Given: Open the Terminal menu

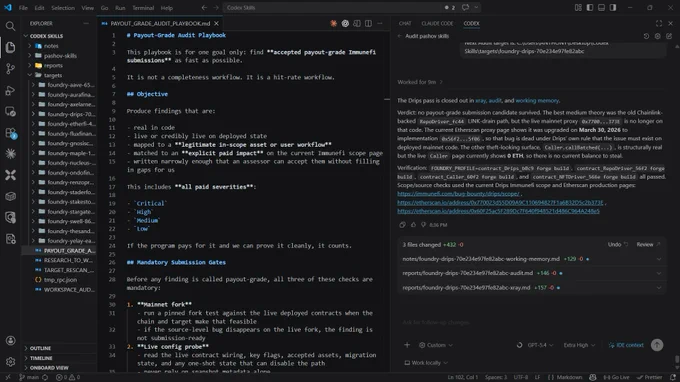Looking at the screenshot, I should coord(143,8).
